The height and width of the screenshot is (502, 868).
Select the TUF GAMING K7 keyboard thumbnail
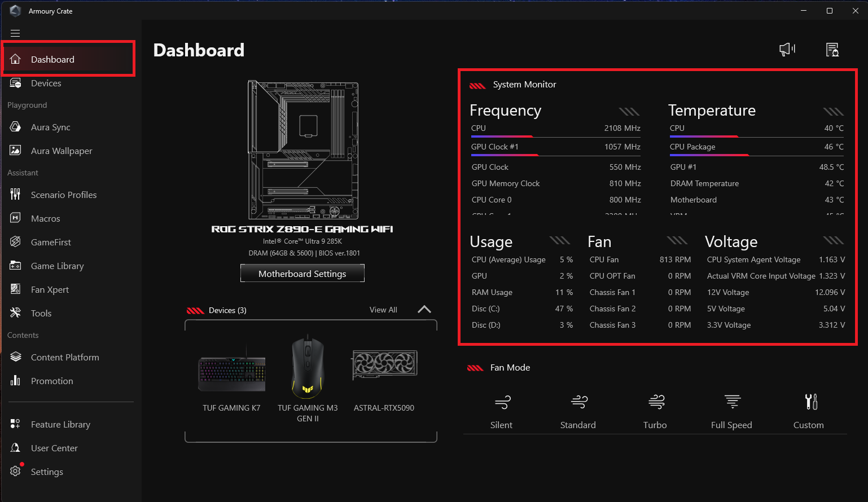[x=232, y=369]
